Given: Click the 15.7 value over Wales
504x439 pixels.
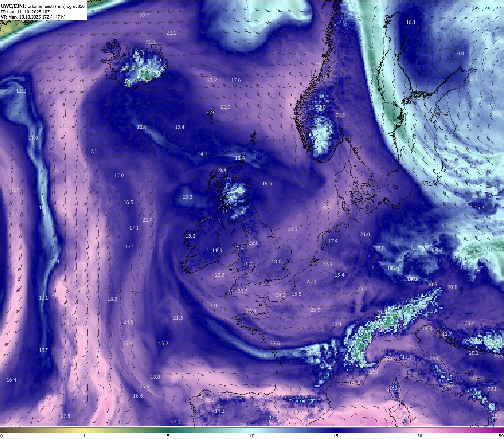Looking at the screenshot, I should tap(248, 265).
